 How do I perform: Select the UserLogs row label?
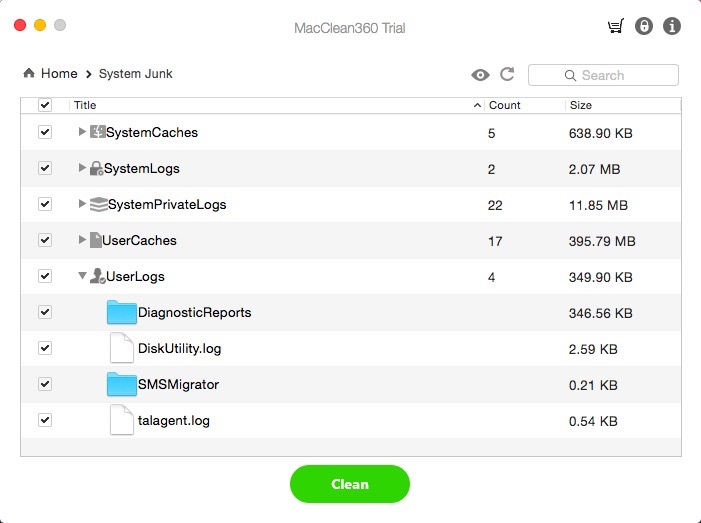click(x=135, y=277)
